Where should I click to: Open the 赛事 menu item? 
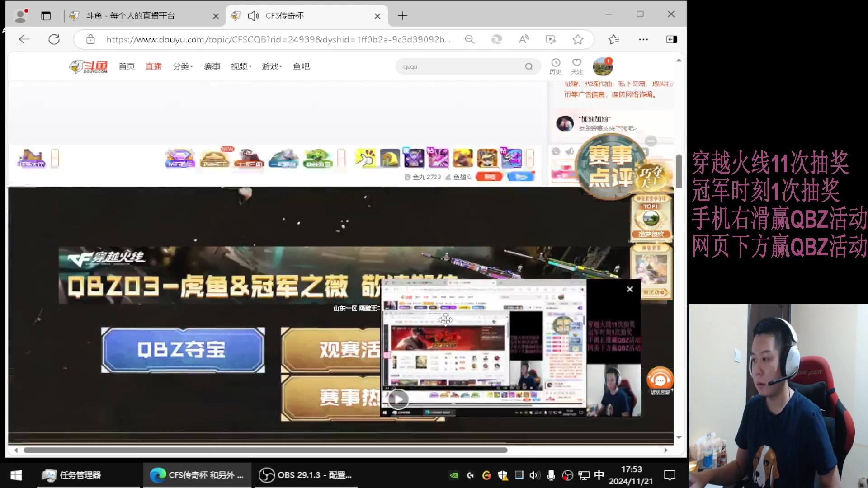click(x=212, y=66)
